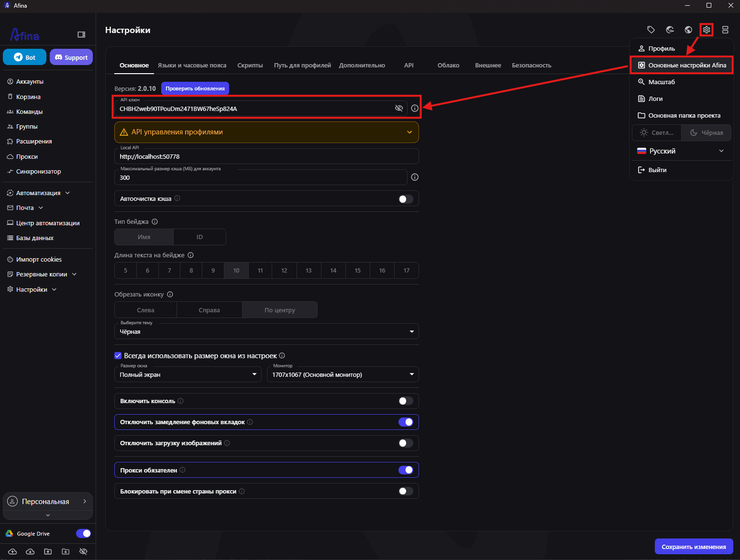Click Сохранить изменения button
The height and width of the screenshot is (560, 740).
pyautogui.click(x=694, y=547)
